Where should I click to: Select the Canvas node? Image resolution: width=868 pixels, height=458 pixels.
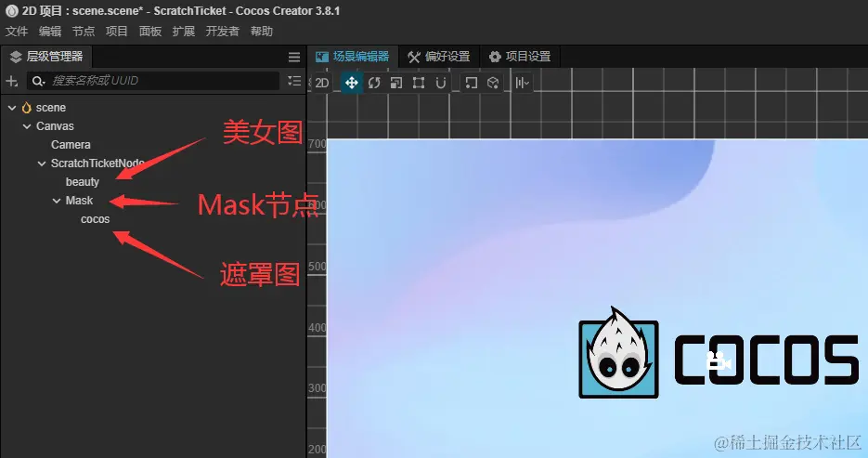(x=55, y=126)
